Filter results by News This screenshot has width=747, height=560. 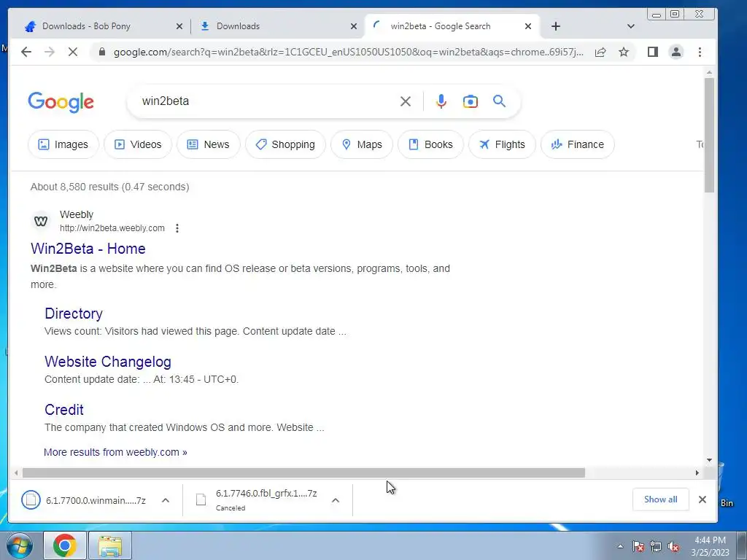click(x=208, y=144)
